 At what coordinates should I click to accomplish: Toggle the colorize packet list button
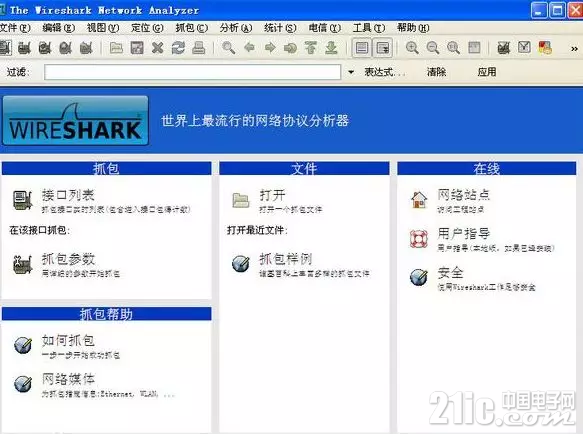[x=362, y=48]
